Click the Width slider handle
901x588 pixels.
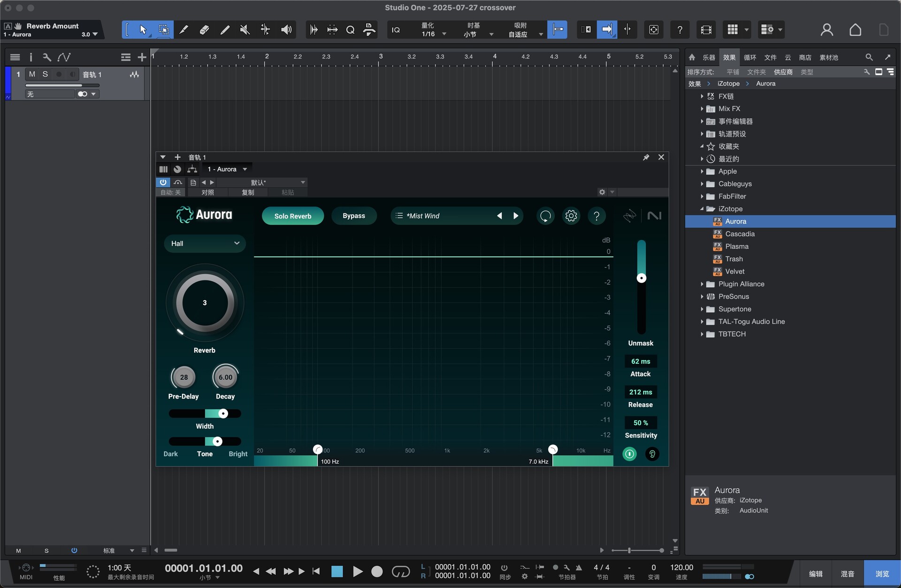click(223, 414)
